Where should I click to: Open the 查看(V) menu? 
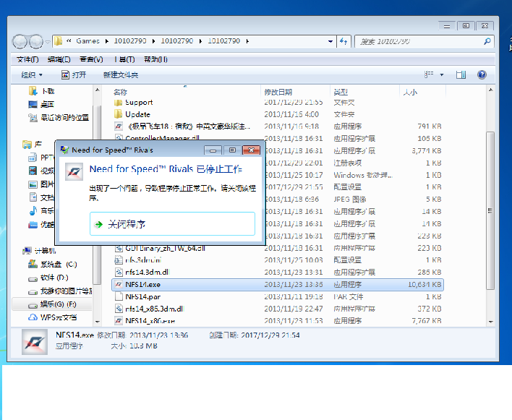[91, 59]
